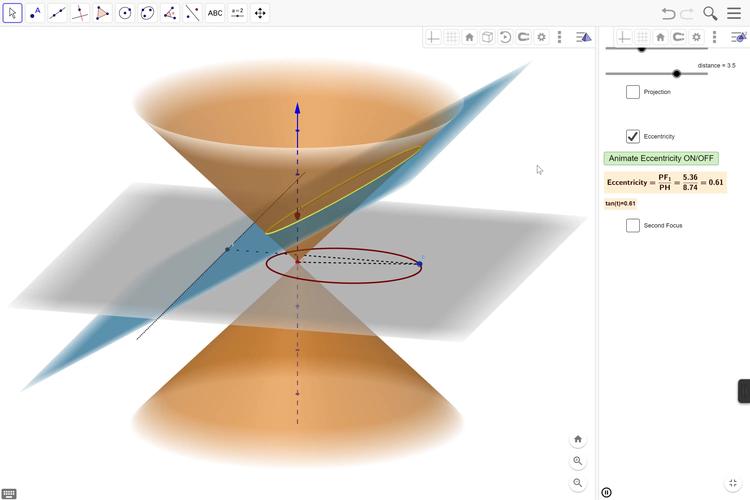The height and width of the screenshot is (500, 750).
Task: Select the Line through two points tool
Action: (x=57, y=13)
